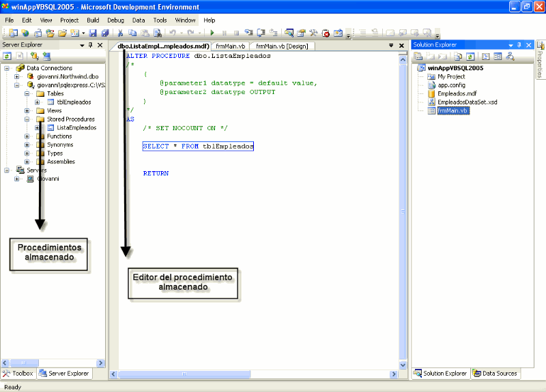Click the Cut scissors icon
The height and width of the screenshot is (392, 546).
coord(121,33)
